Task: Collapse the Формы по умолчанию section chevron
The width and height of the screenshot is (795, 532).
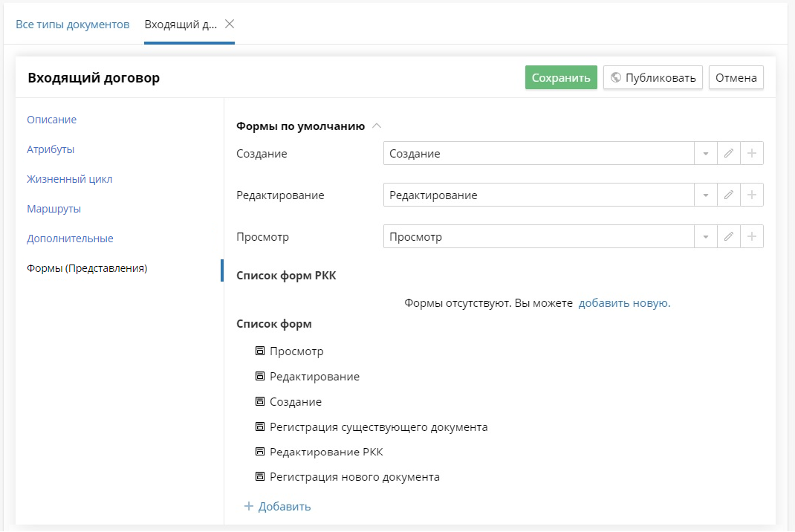Action: coord(377,125)
